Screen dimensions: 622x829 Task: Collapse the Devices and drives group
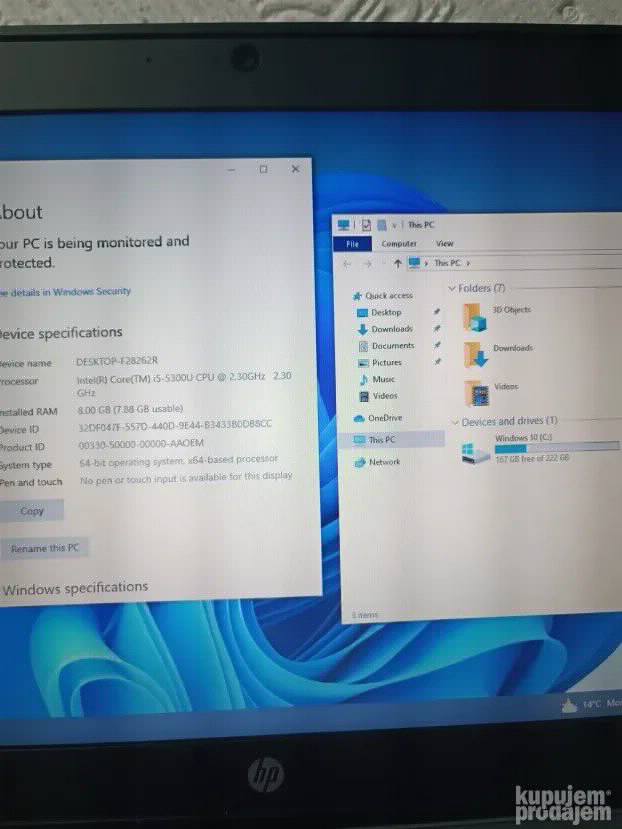point(455,422)
